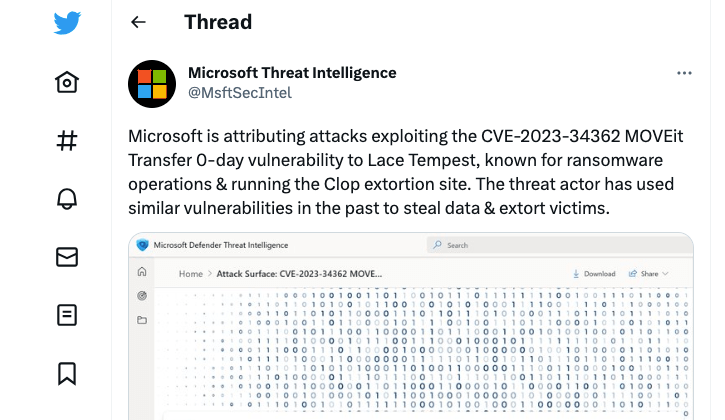The height and width of the screenshot is (420, 725).
Task: Expand the Share dropdown in screenshot
Action: click(649, 273)
